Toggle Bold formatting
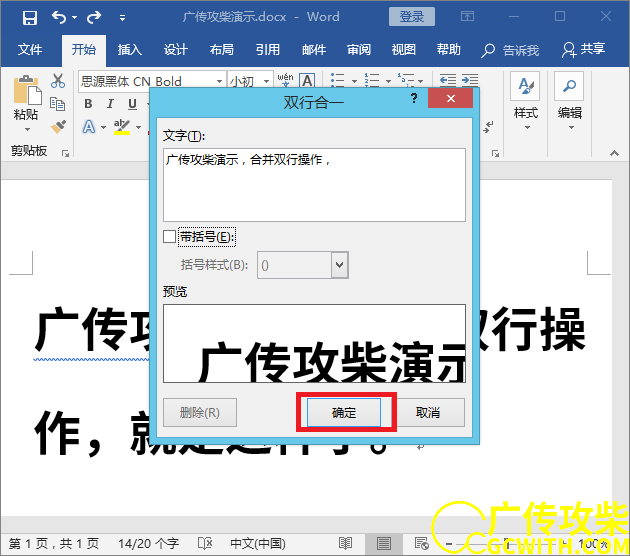The height and width of the screenshot is (556, 630). (x=88, y=104)
